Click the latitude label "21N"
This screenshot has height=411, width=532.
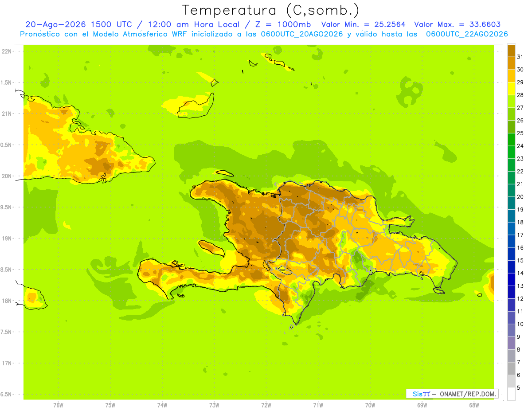point(7,114)
